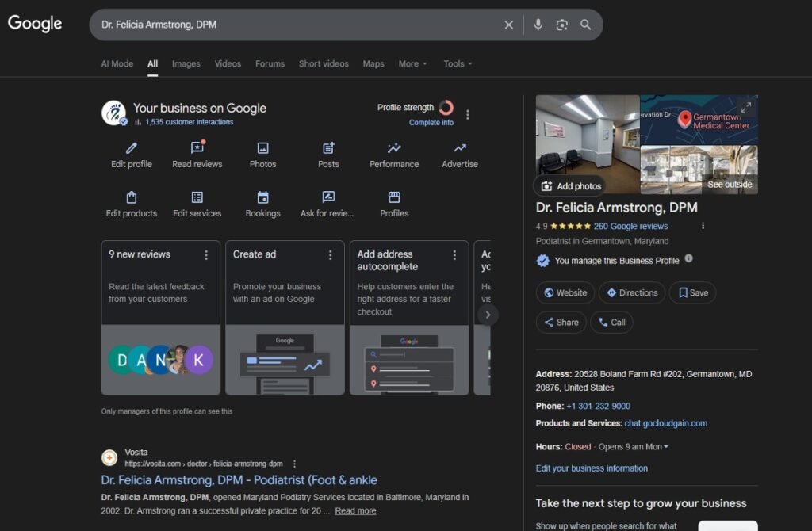The image size is (812, 531).
Task: Open the Performance chart icon
Action: coord(394,148)
